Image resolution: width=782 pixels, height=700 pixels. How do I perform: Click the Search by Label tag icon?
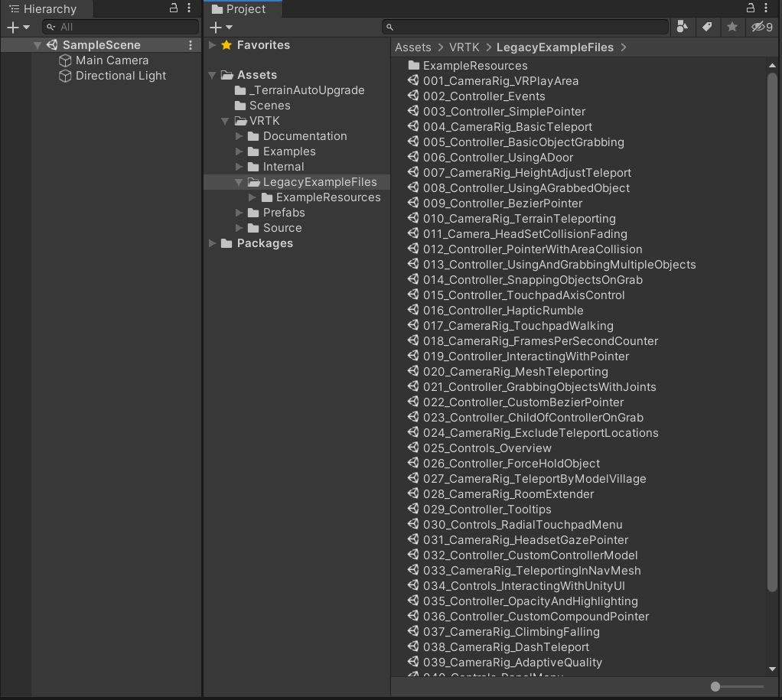pyautogui.click(x=707, y=27)
